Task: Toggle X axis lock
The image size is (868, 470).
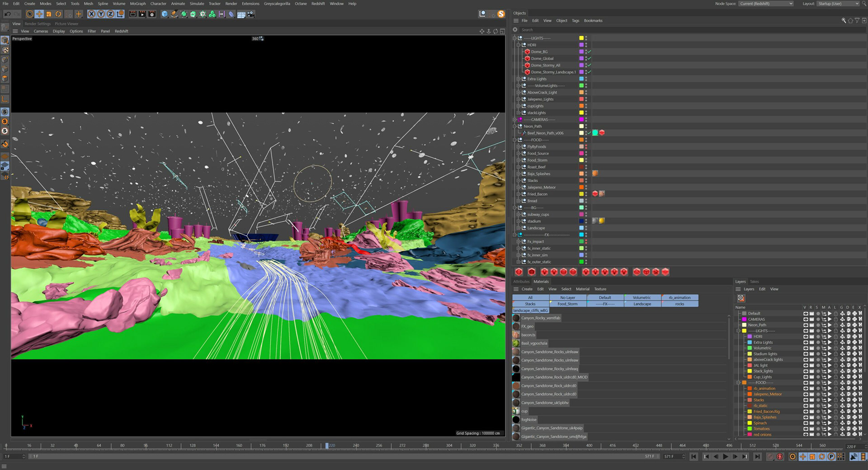Action: [x=91, y=14]
